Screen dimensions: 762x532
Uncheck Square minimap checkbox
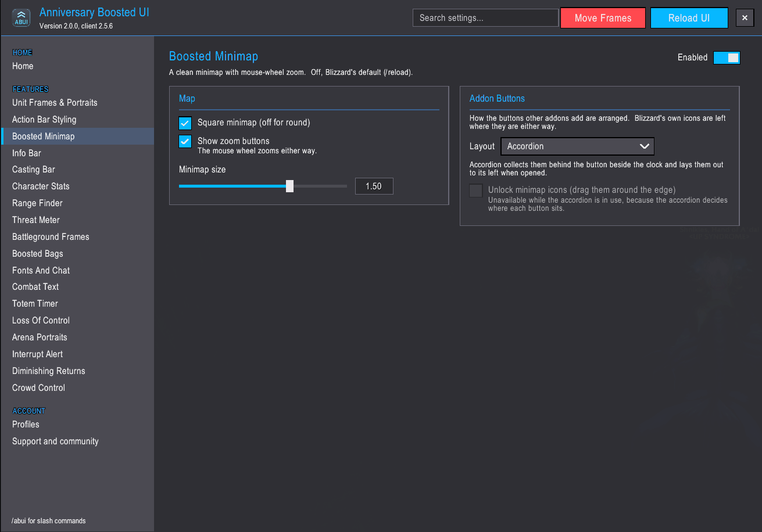point(185,123)
